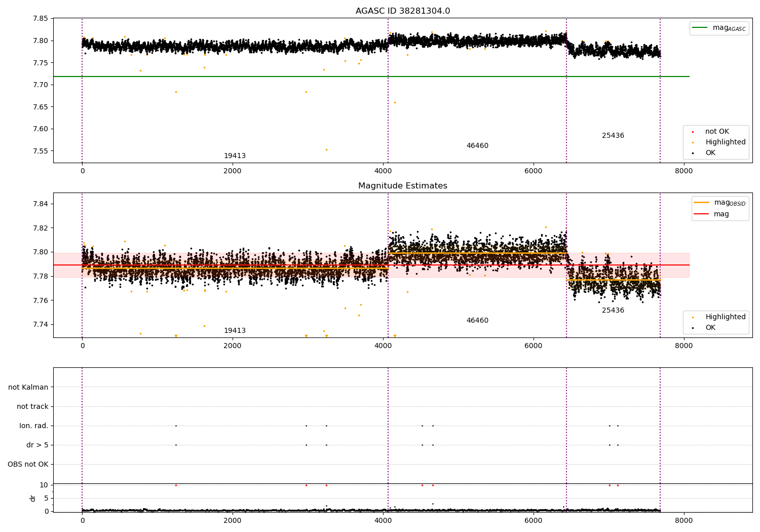Click the "Magnitude Estimates" plot title
Screen dimensions: 760x532
coord(403,186)
